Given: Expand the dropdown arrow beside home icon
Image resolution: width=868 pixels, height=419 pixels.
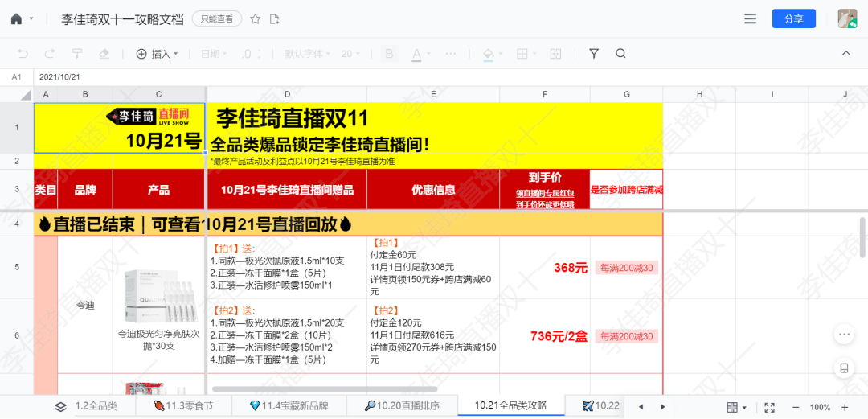Looking at the screenshot, I should pyautogui.click(x=31, y=18).
